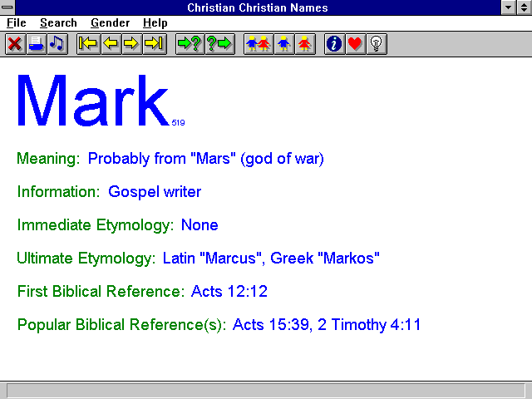Open the window system control menu box
Screen dimensions: 532x399
tap(7, 7)
